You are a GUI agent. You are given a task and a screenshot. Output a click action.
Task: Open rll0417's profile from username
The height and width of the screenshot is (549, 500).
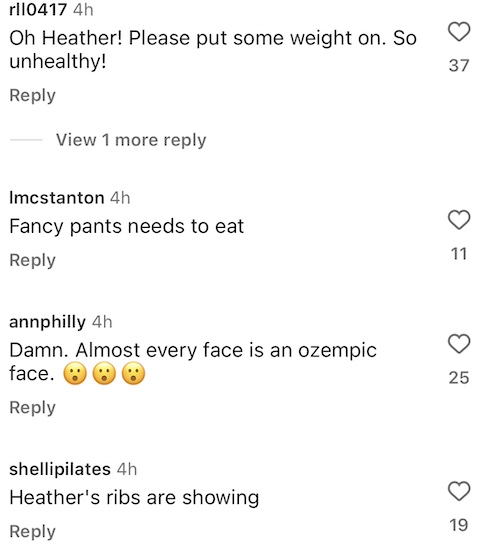click(38, 9)
